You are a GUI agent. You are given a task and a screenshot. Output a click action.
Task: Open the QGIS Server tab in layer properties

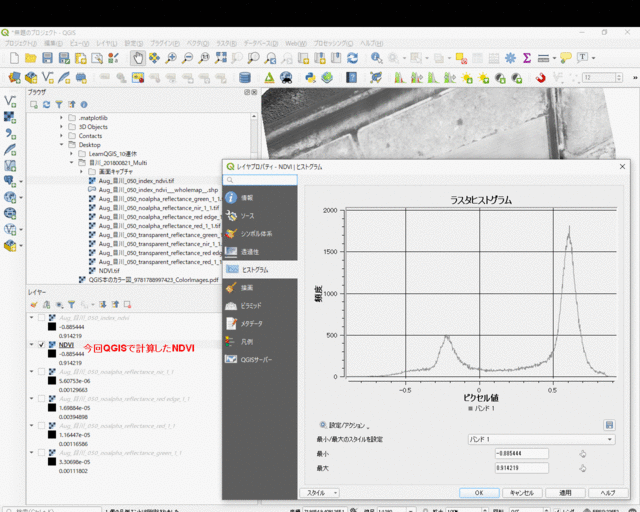tap(260, 359)
